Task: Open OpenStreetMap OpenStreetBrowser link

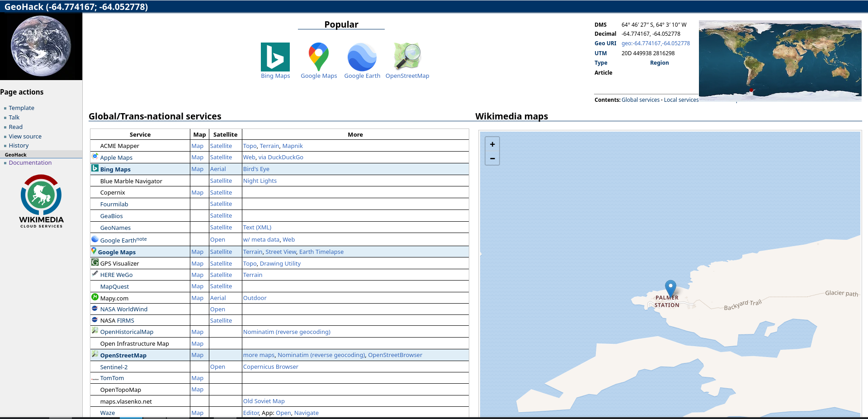Action: click(395, 355)
